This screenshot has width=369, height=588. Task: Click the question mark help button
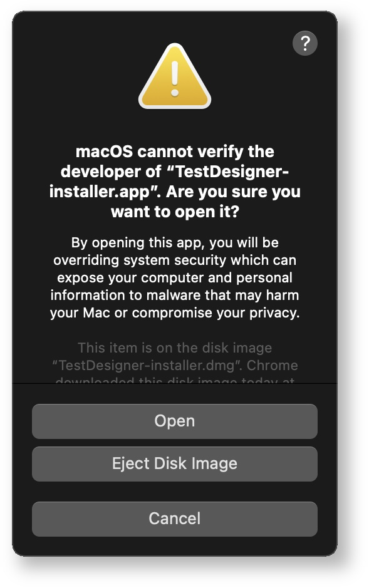305,43
